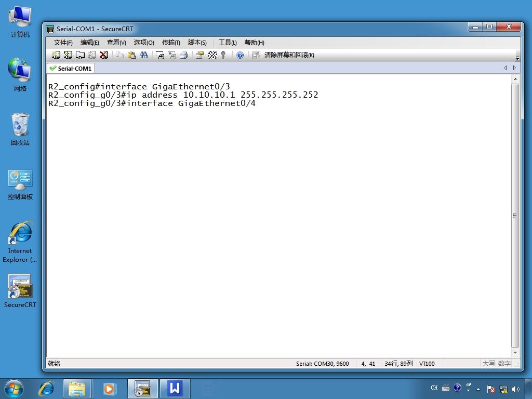Click the printer icon in toolbar
The width and height of the screenshot is (532, 399).
click(184, 55)
